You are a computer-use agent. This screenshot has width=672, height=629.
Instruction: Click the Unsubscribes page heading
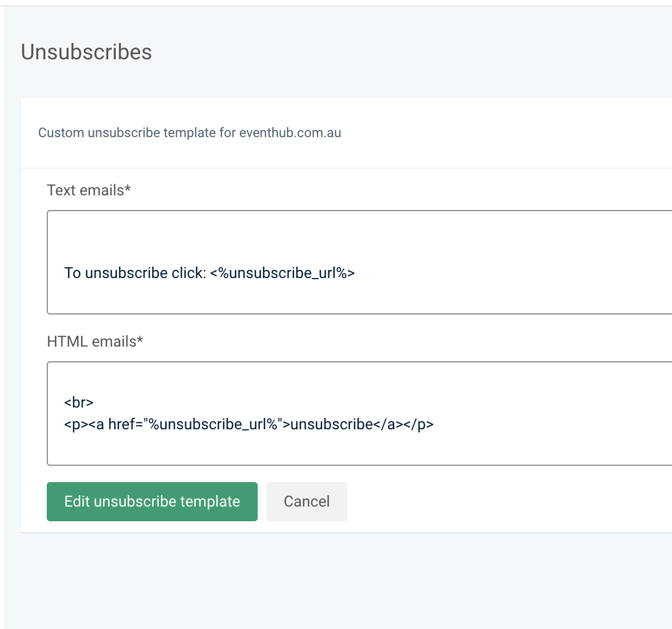pos(86,52)
